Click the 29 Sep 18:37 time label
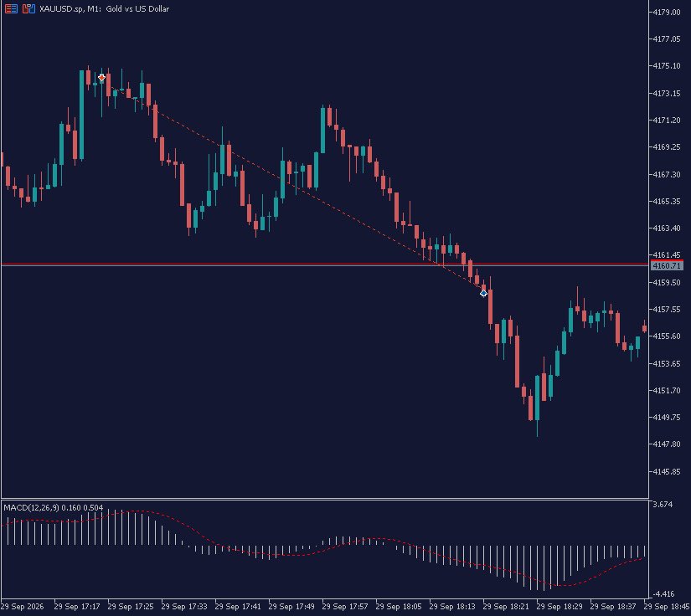 613,607
